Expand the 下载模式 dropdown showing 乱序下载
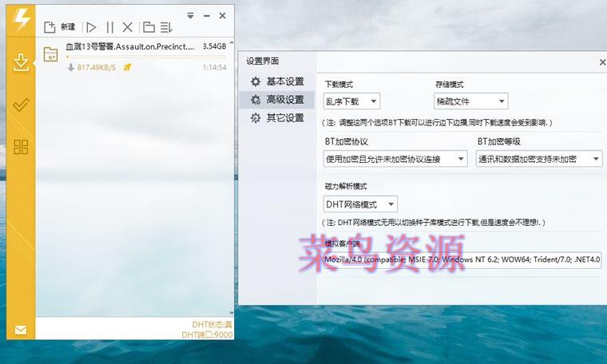Image resolution: width=607 pixels, height=364 pixels. pos(351,101)
